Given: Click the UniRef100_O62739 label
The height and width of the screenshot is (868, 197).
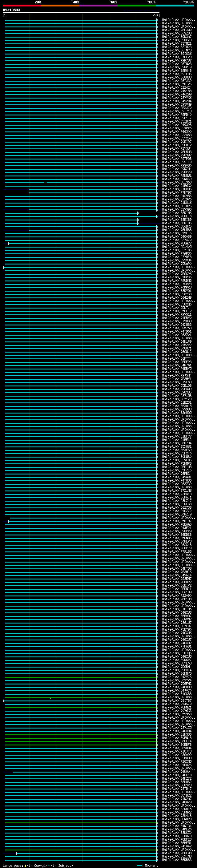Looking at the screenshot, I should point(176,484).
